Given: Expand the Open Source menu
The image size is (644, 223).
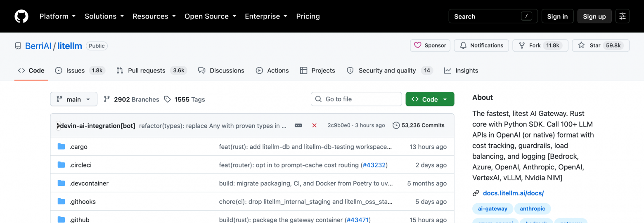Looking at the screenshot, I should [210, 16].
